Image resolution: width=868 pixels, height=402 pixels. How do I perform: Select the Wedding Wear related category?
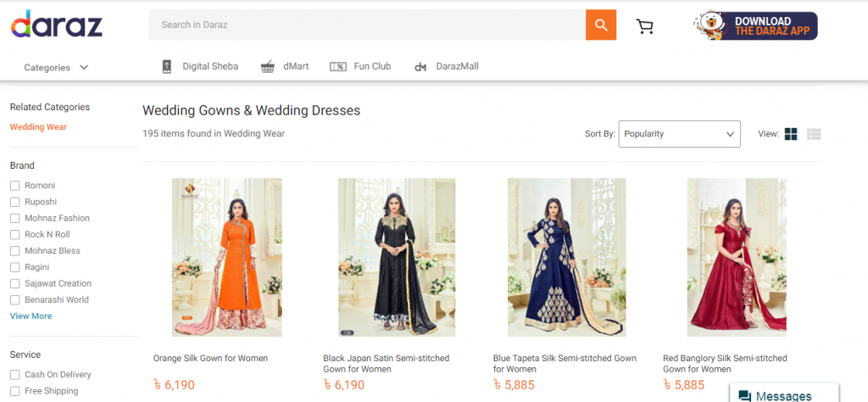(x=38, y=127)
